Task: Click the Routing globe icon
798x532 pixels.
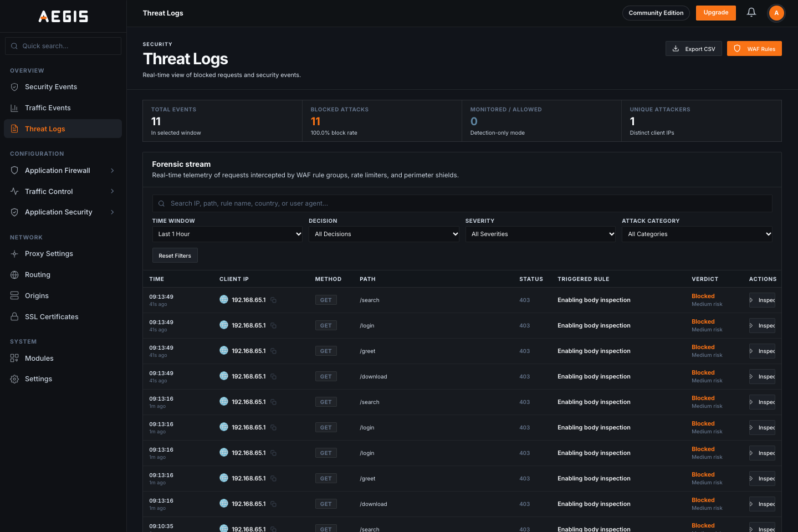Action: tap(14, 275)
